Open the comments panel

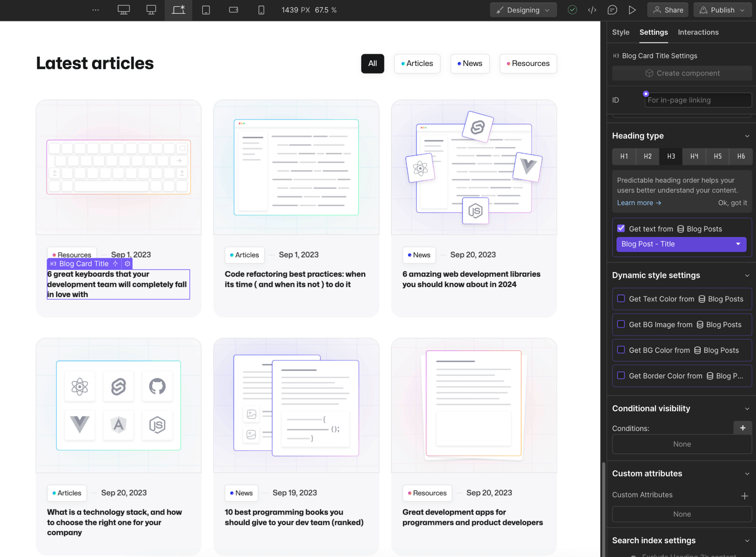(x=612, y=10)
